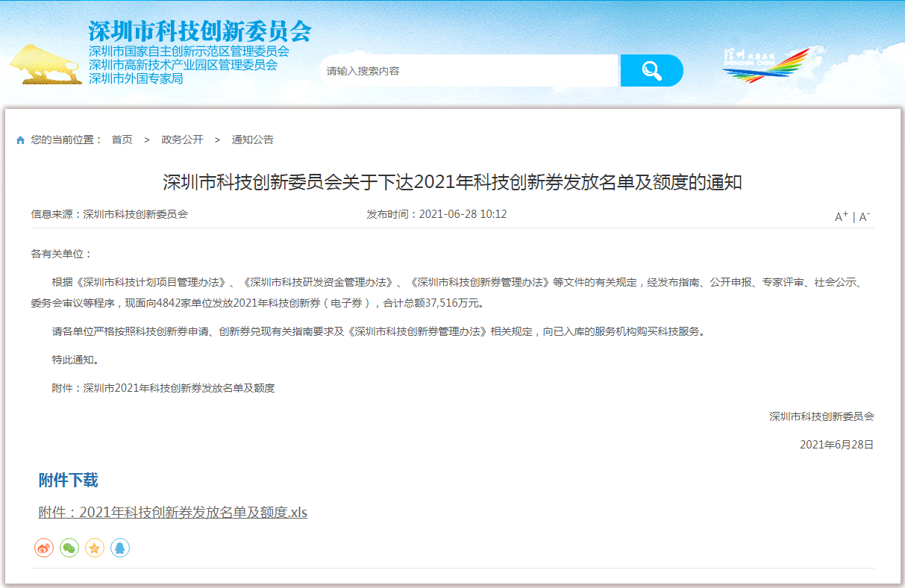Share the page to QQ
Viewport: 905px width, 588px height.
(x=120, y=547)
